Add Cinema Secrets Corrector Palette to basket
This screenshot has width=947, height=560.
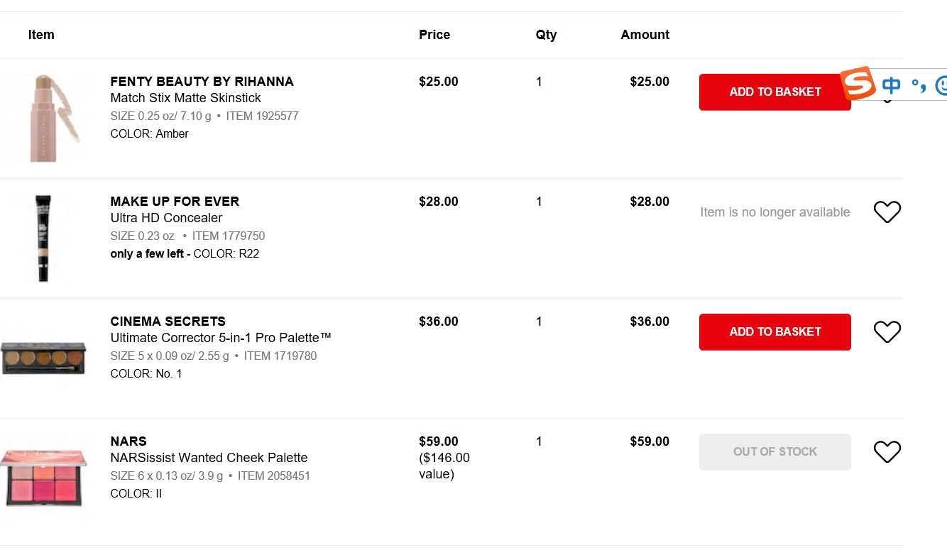point(774,332)
